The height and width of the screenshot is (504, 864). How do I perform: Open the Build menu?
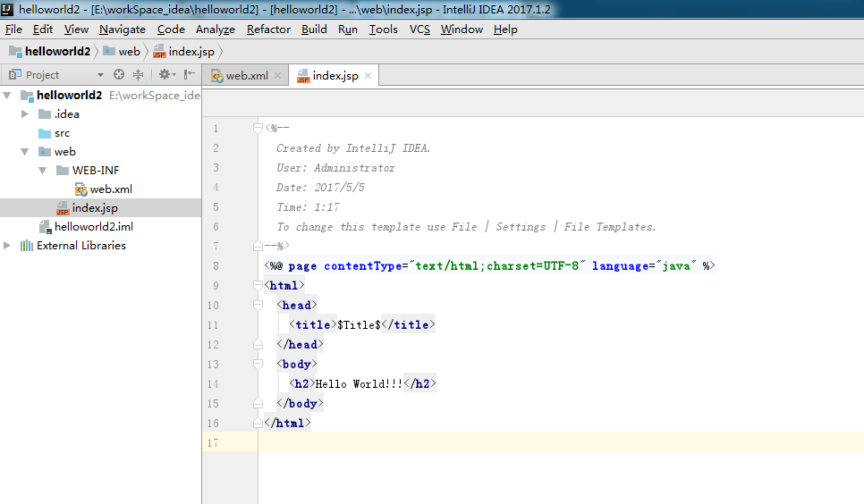point(314,29)
